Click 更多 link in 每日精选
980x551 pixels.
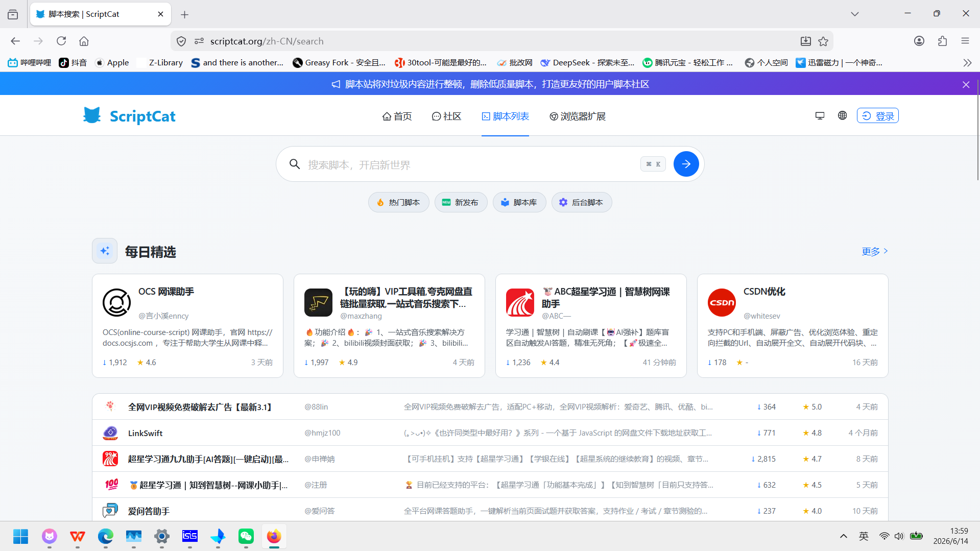(875, 251)
